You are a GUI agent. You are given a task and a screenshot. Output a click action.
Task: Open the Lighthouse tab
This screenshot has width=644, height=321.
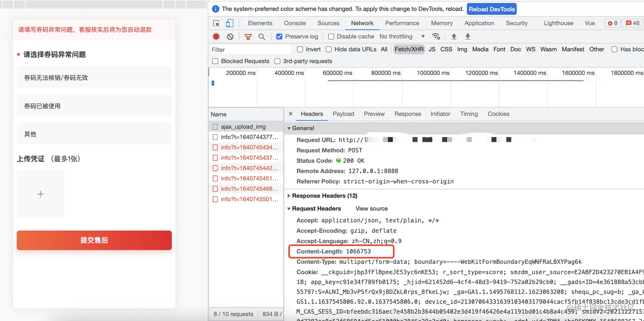click(558, 23)
